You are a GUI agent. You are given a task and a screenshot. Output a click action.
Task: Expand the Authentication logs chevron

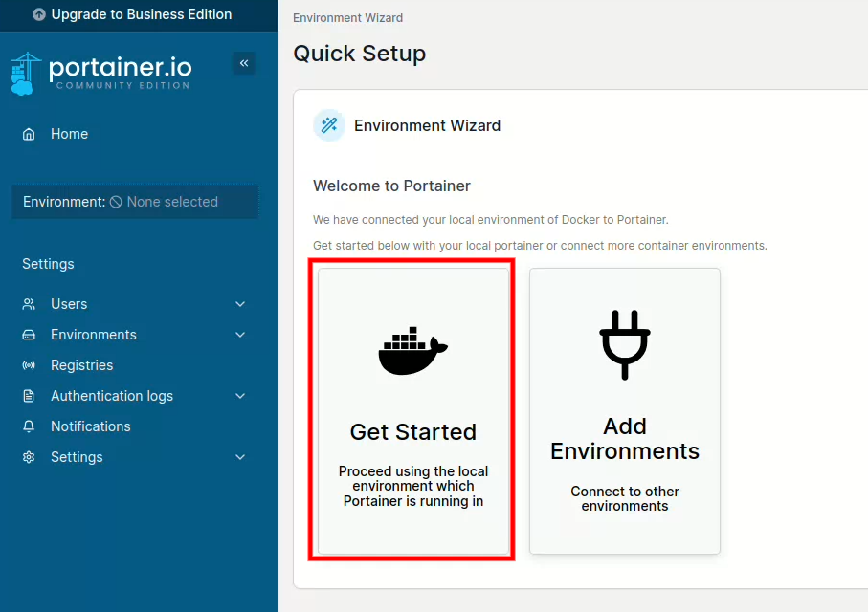click(x=240, y=396)
